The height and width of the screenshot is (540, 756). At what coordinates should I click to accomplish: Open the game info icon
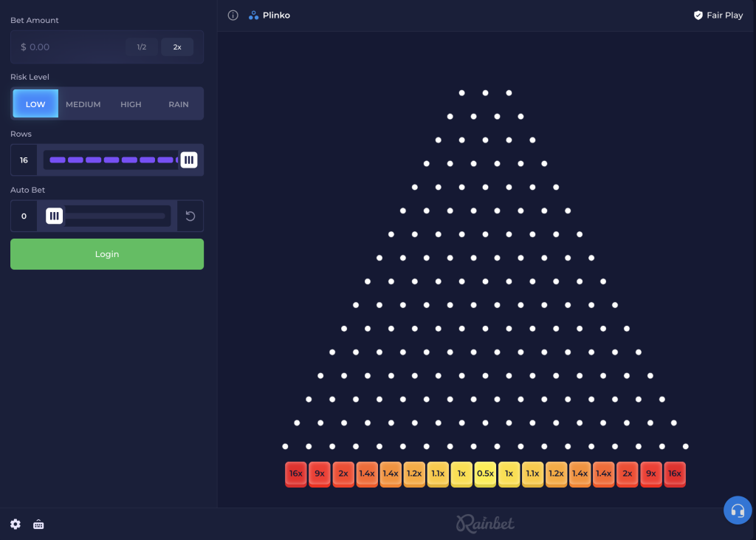233,16
